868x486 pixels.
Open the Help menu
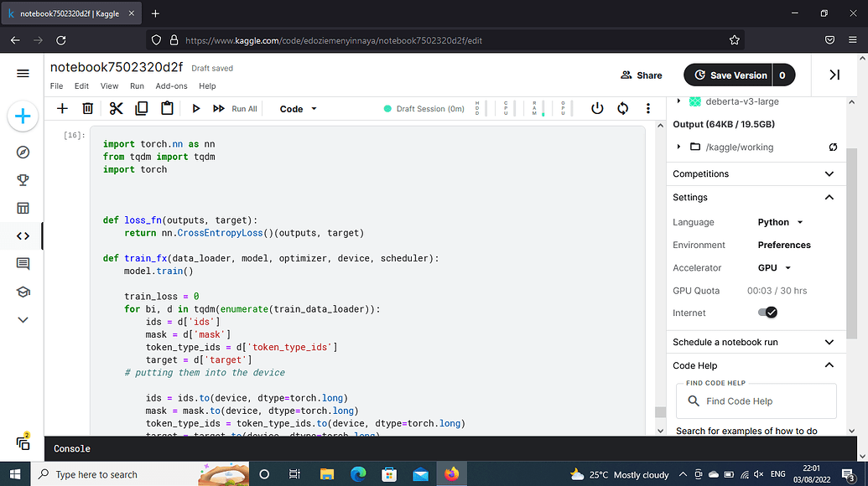207,85
